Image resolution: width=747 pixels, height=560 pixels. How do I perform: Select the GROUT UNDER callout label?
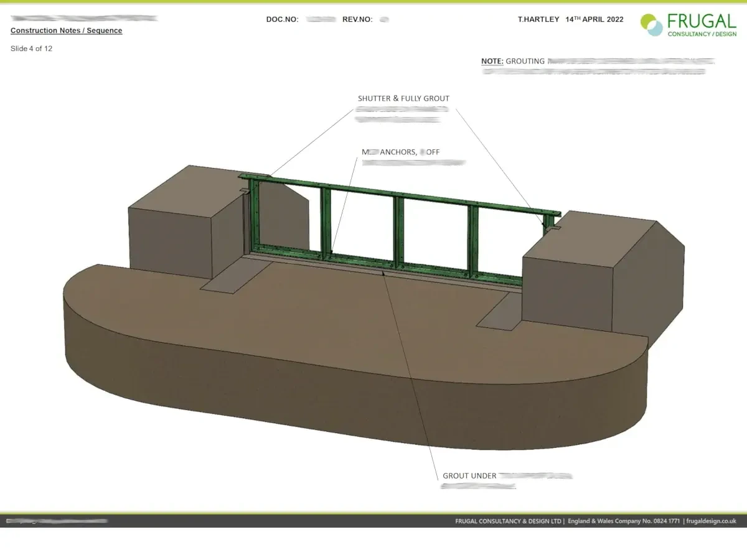469,476
